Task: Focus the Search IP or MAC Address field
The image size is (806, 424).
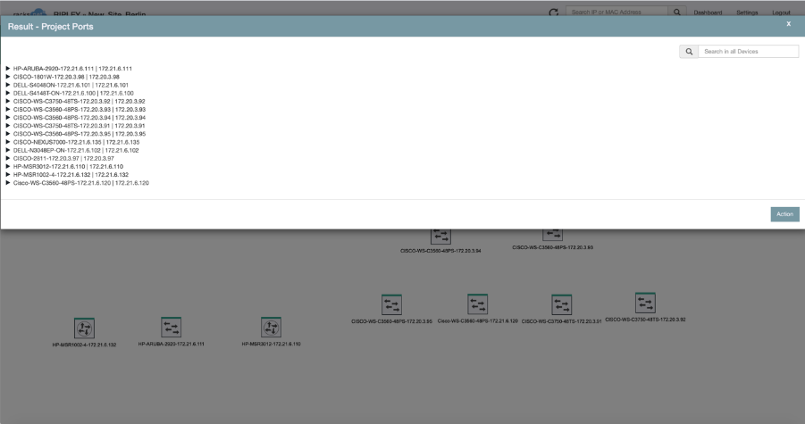Action: (x=616, y=12)
